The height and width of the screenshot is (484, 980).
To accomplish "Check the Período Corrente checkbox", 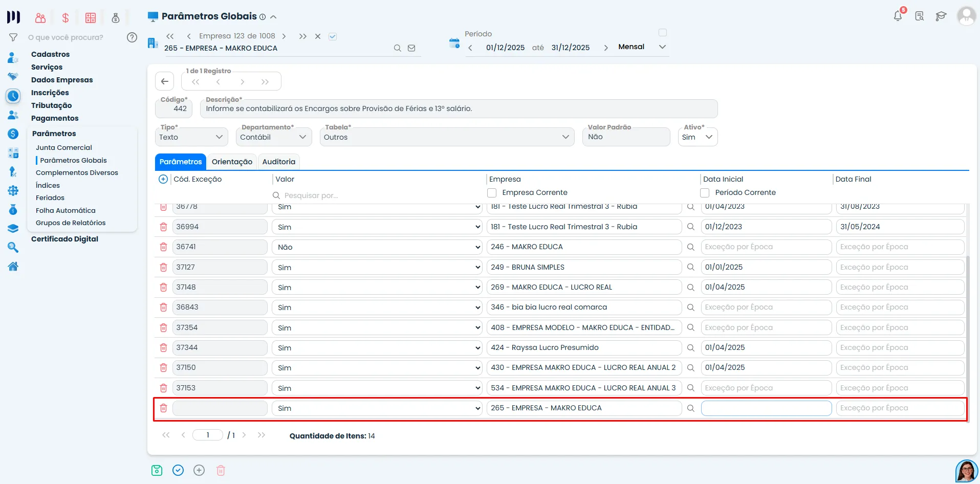I will click(705, 193).
